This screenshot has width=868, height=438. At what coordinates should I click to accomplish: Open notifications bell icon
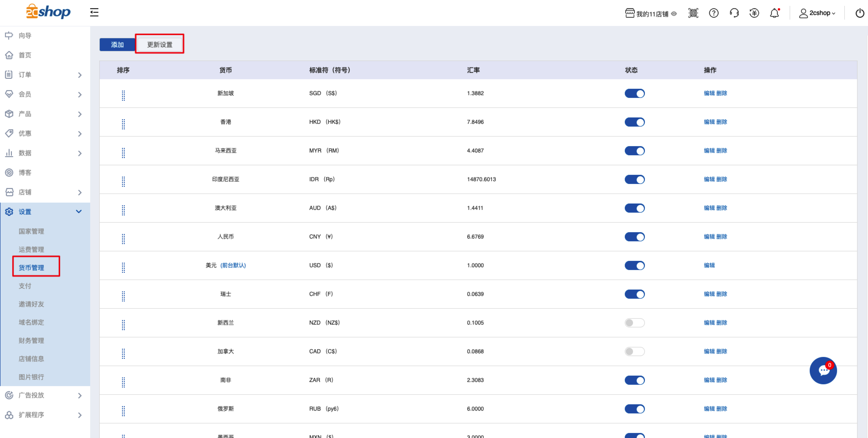774,13
